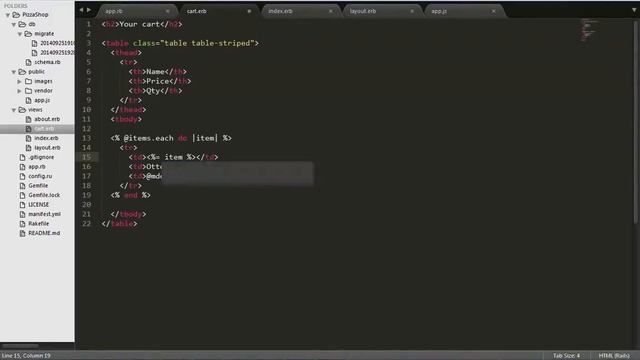Click line number 22 in gutter
Viewport: 640px width, 360px height.
point(87,224)
